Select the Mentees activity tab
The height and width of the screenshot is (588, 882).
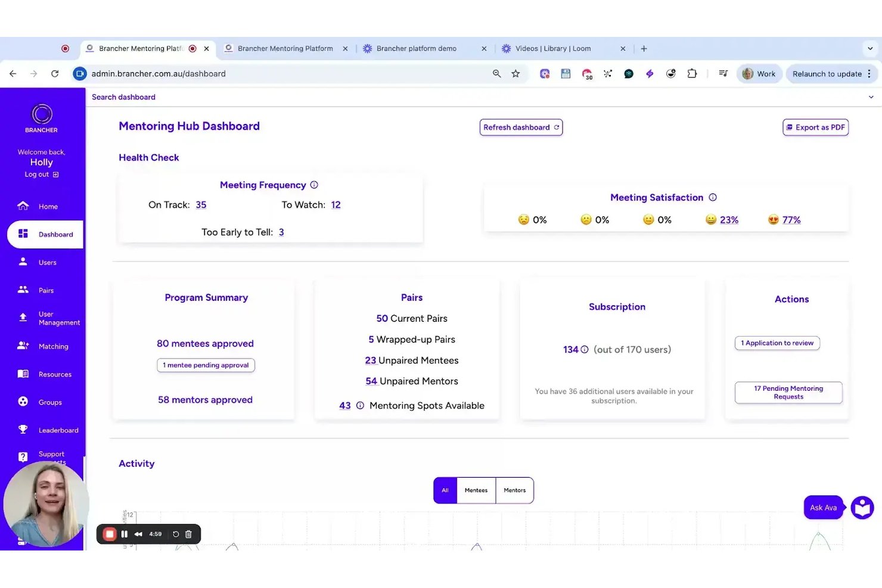pos(476,490)
